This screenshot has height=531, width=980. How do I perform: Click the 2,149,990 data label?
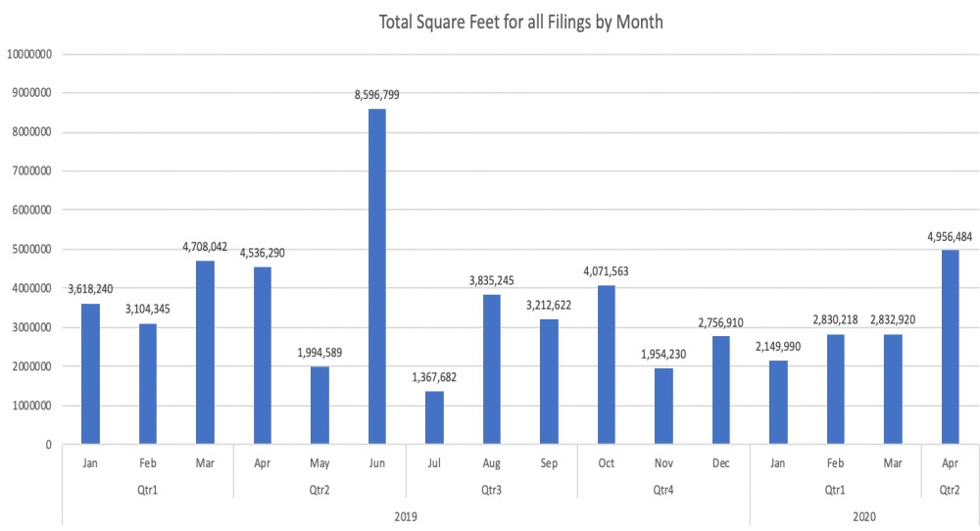[x=778, y=347]
